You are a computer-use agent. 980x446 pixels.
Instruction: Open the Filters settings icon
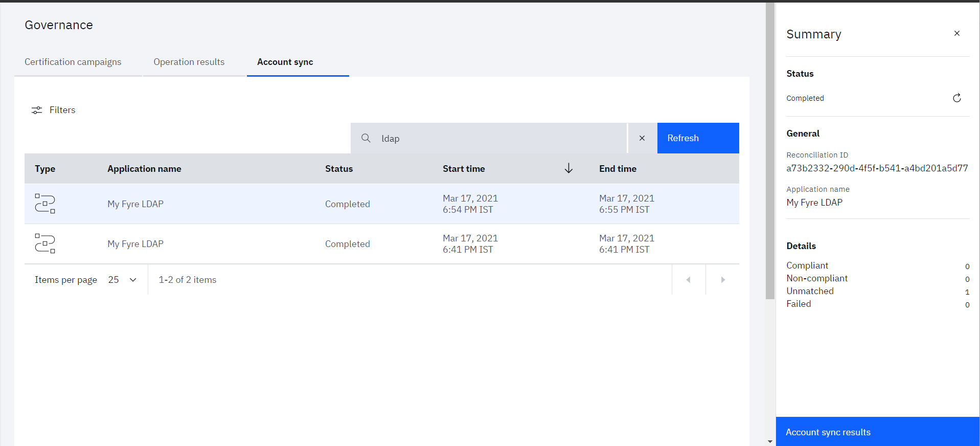click(x=37, y=110)
